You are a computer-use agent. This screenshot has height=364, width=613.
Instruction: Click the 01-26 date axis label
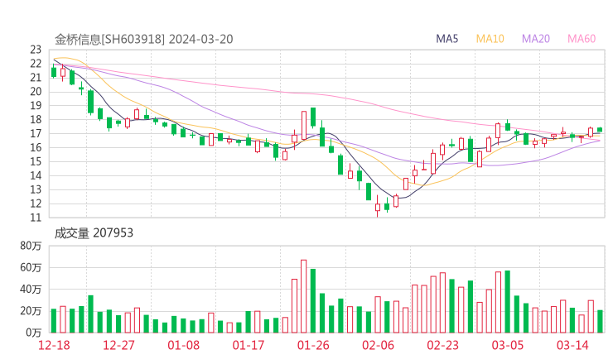pos(313,345)
